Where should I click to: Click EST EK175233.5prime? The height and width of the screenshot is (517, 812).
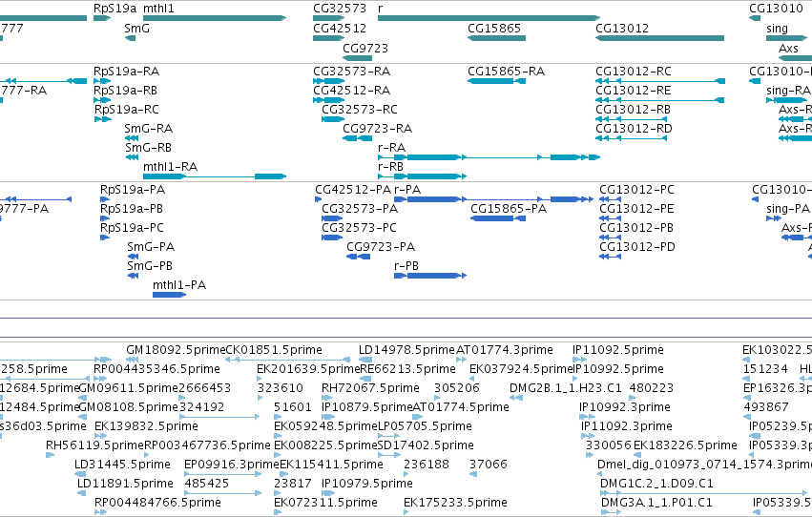(406, 512)
